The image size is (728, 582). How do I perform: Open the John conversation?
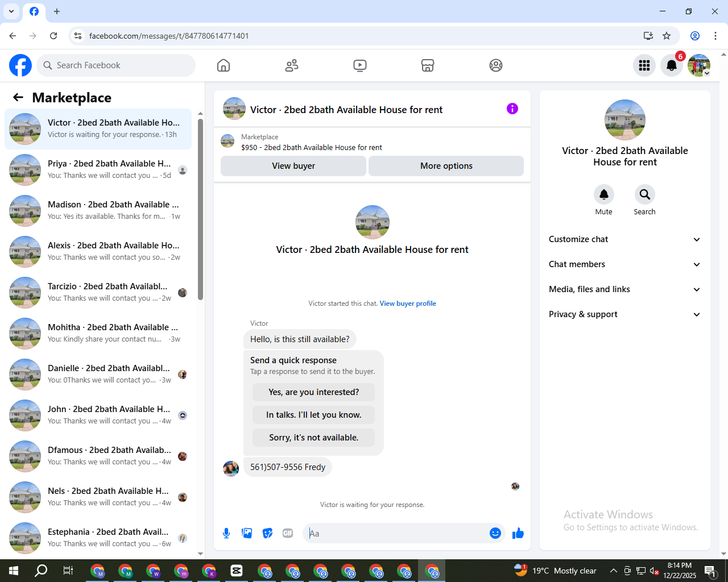(98, 415)
